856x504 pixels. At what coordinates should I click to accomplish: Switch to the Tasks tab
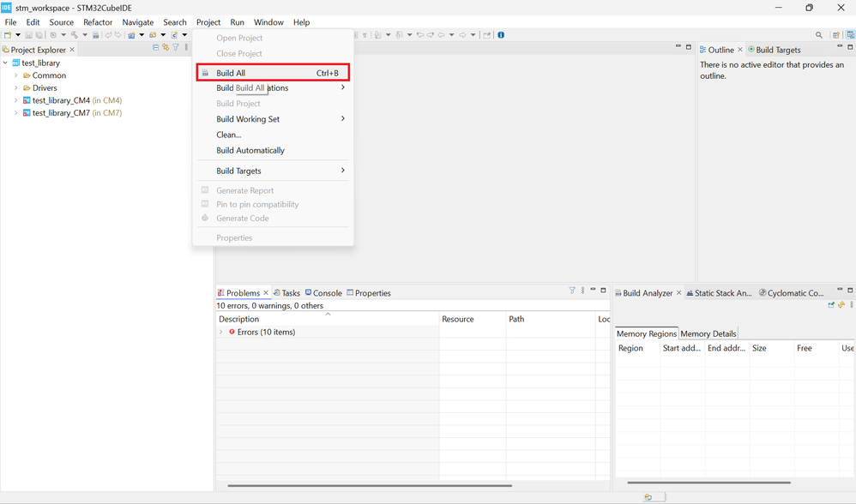[287, 293]
